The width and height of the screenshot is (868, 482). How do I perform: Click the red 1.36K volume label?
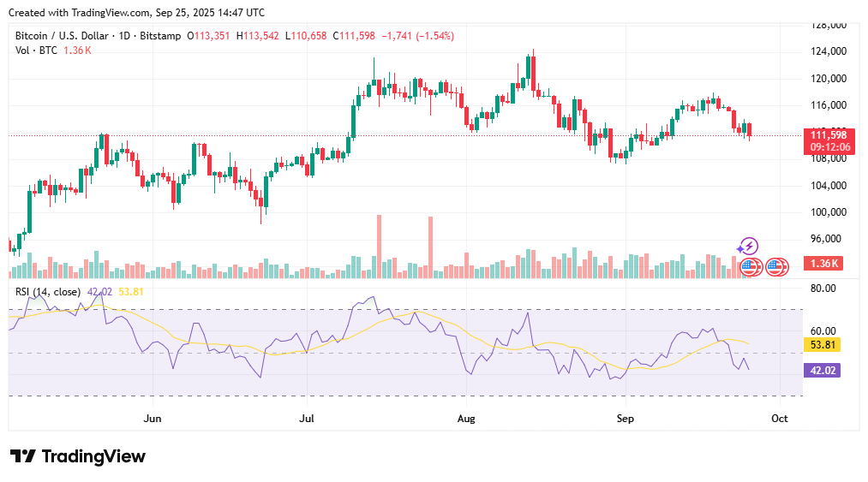coord(823,264)
